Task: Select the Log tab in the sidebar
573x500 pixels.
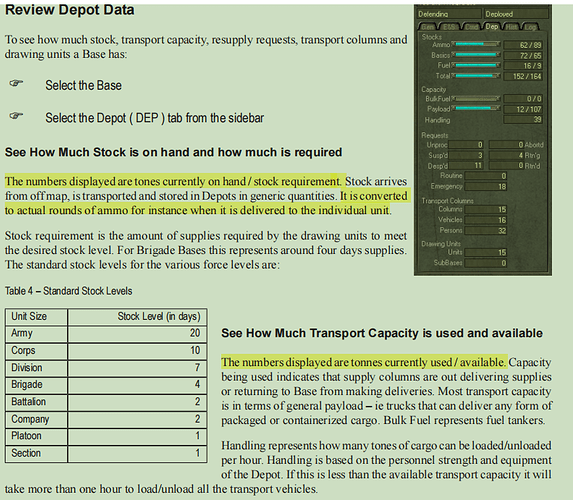Action: pos(530,27)
